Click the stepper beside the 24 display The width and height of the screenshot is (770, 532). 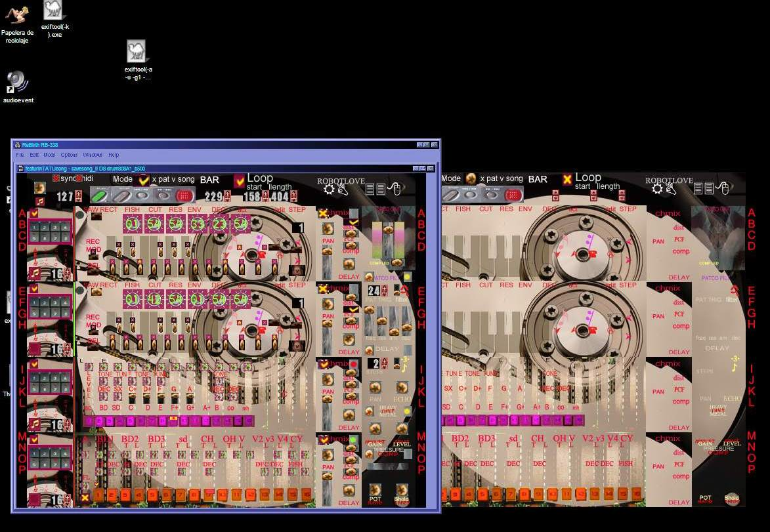tap(384, 291)
